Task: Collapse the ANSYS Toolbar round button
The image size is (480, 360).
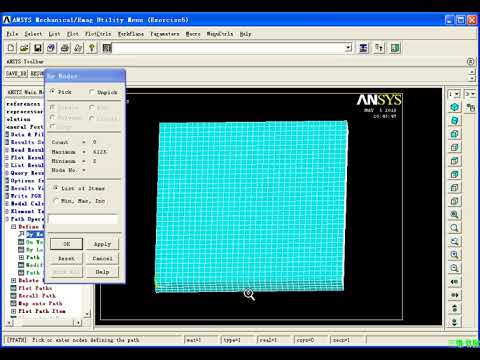Action: pyautogui.click(x=470, y=61)
